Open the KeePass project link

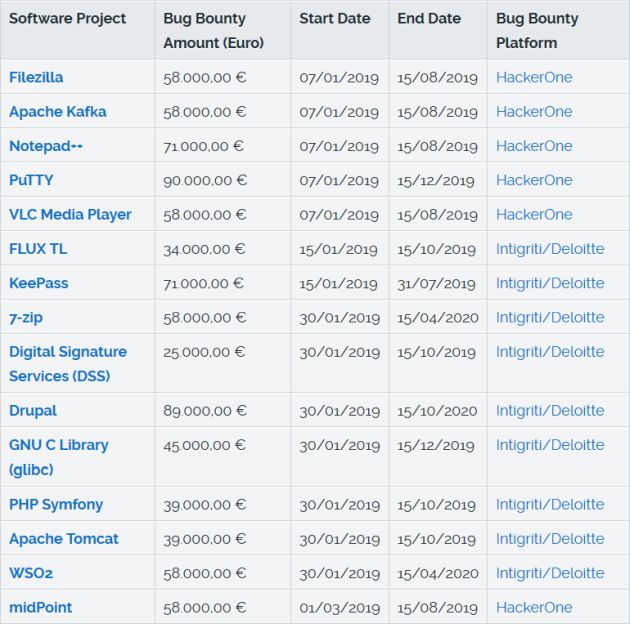coord(39,283)
